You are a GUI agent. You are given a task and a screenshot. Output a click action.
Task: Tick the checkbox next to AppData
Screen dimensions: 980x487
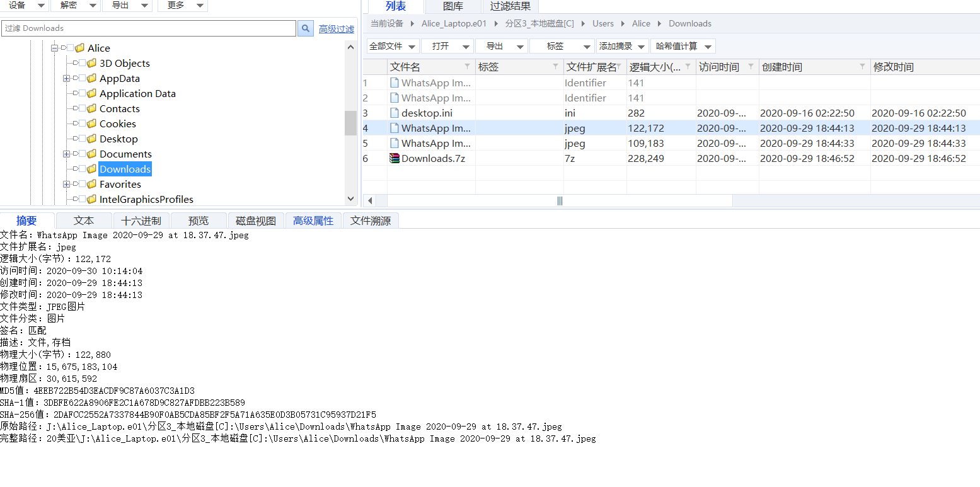(x=83, y=78)
